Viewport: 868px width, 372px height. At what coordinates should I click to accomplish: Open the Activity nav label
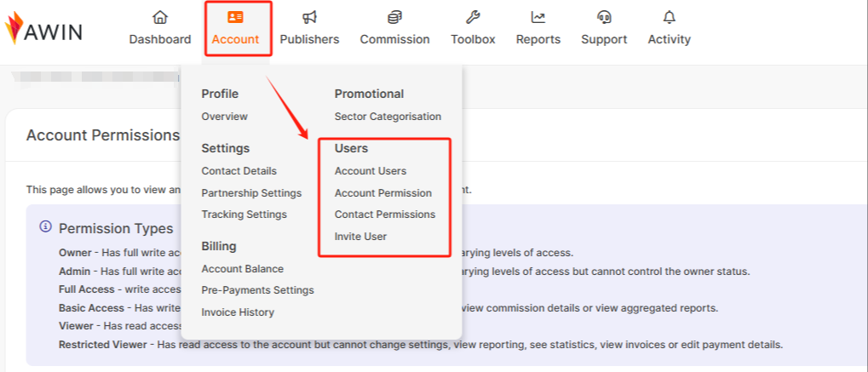pyautogui.click(x=670, y=39)
